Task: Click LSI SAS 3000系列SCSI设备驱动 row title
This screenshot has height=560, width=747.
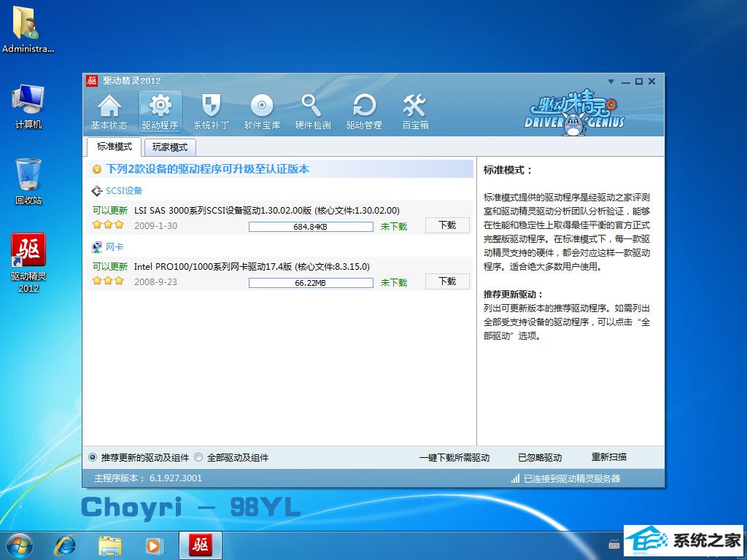Action: [267, 211]
